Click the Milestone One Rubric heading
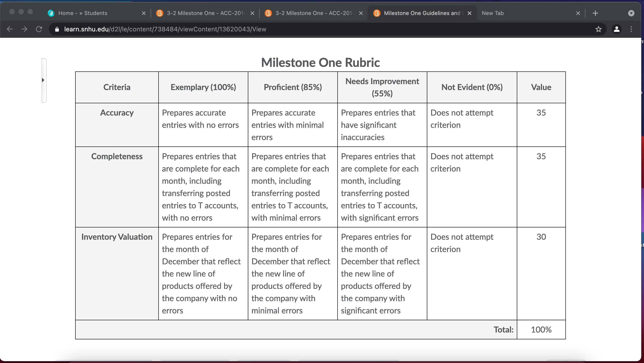 (x=320, y=62)
